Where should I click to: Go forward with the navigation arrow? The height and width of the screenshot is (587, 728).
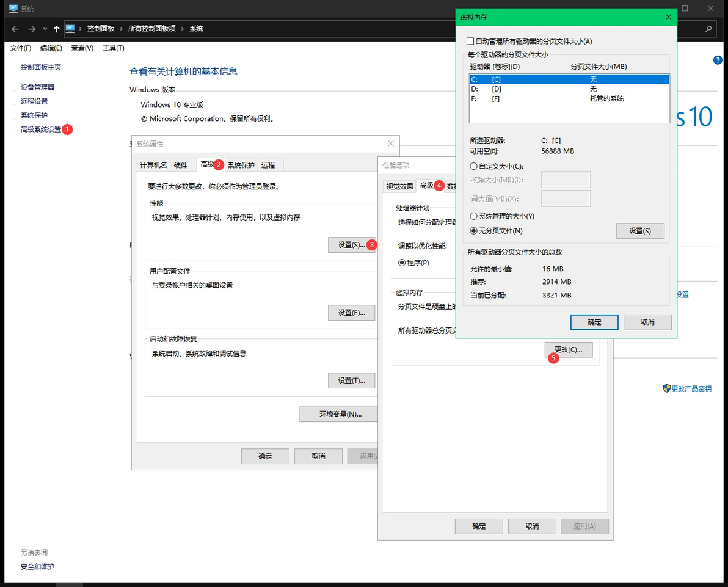32,29
